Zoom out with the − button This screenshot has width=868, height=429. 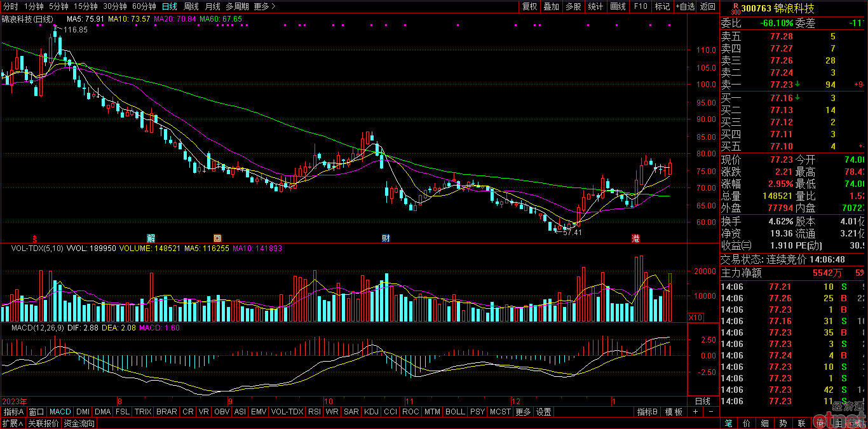tap(711, 412)
